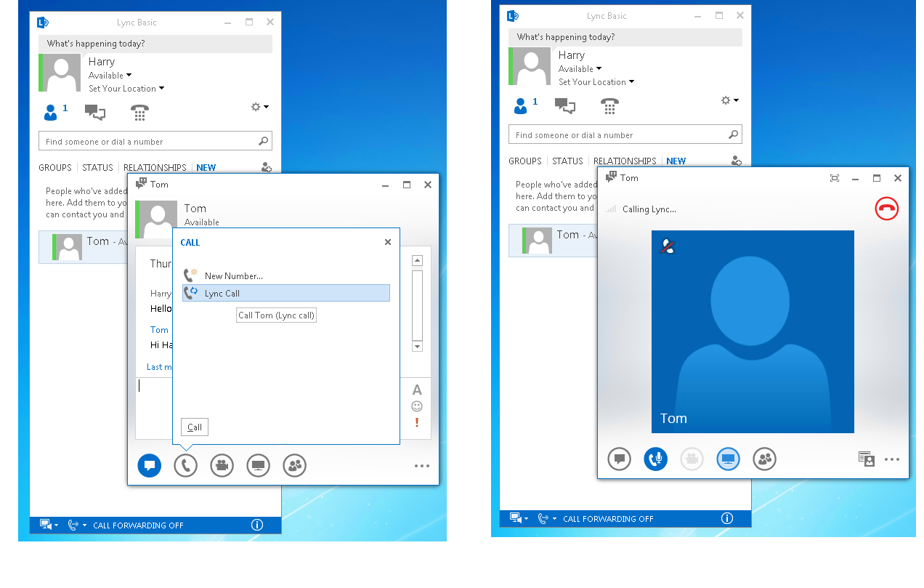Select NEW tab in left Lync window

pos(206,168)
